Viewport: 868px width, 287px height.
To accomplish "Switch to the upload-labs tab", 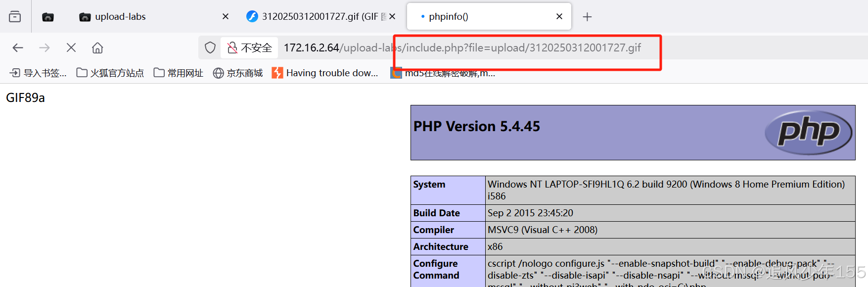I will point(120,17).
